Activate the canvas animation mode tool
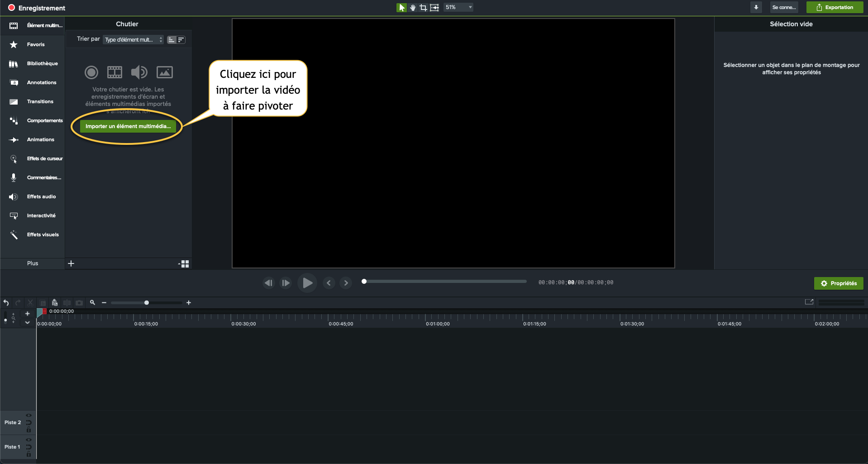 [434, 7]
